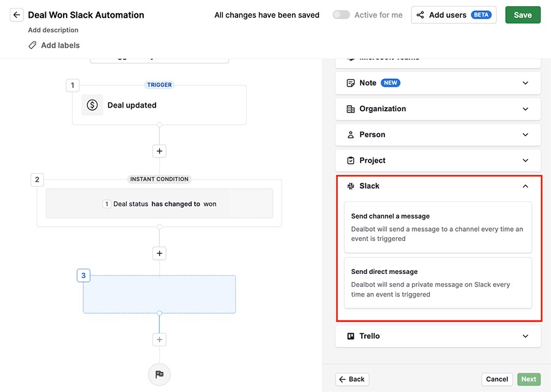Select the empty step 3 placeholder
The image size is (551, 392).
tap(159, 294)
